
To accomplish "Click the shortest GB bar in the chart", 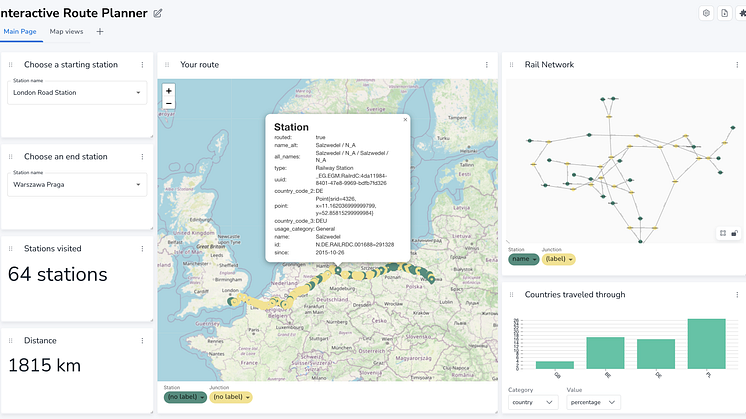I will coord(555,365).
